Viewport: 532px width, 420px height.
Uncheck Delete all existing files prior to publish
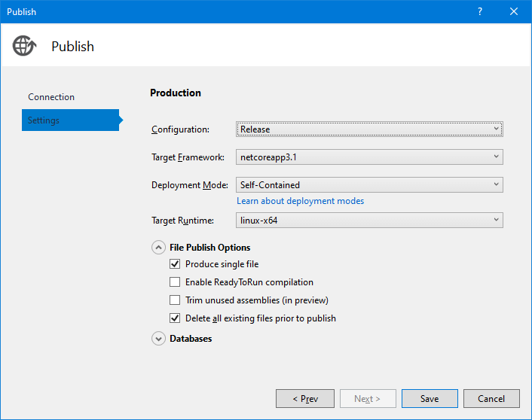(x=175, y=318)
